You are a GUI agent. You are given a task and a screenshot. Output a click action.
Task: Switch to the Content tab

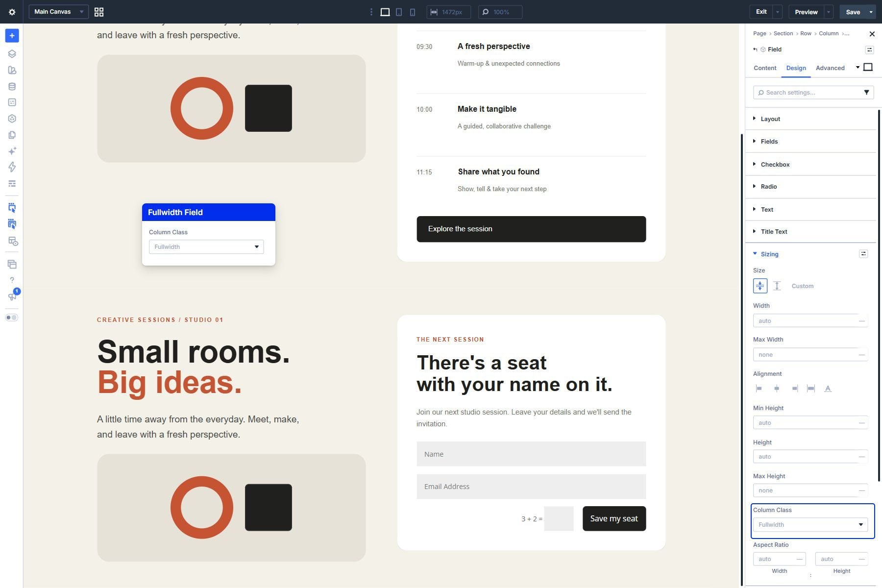click(x=765, y=68)
